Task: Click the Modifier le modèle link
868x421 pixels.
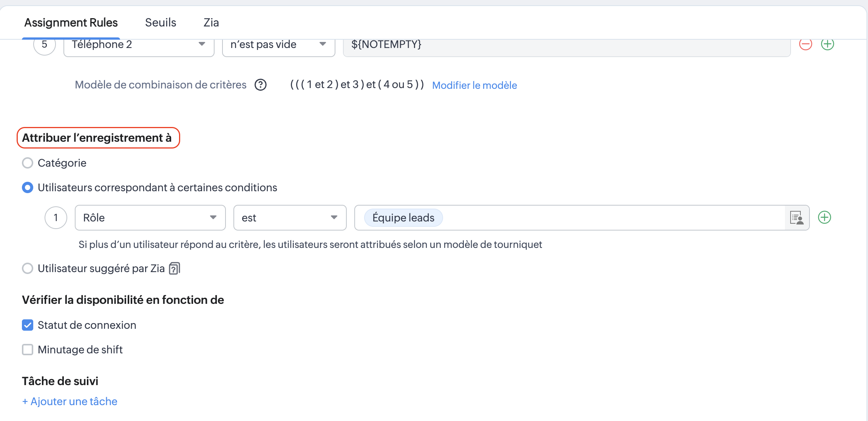Action: [x=474, y=85]
